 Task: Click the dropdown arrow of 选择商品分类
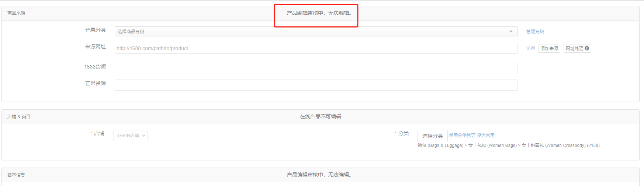pyautogui.click(x=511, y=32)
